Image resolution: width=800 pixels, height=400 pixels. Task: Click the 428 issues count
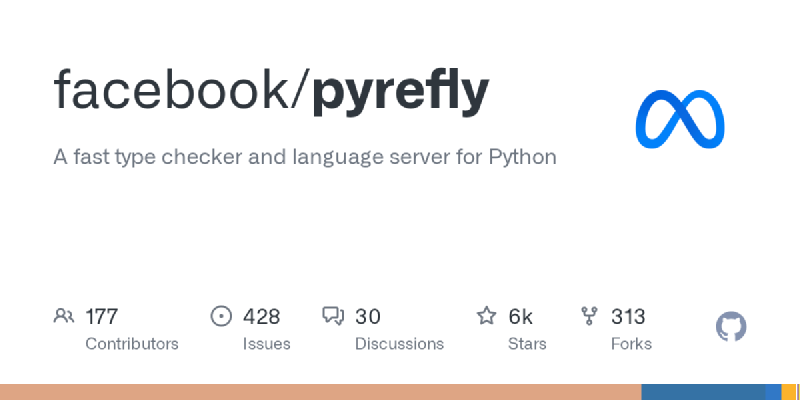[261, 316]
